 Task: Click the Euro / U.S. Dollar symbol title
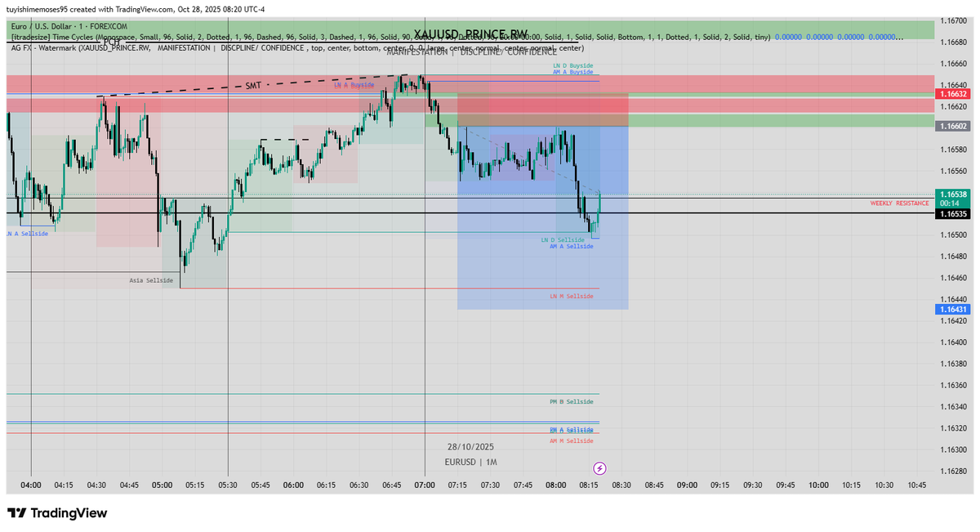(x=69, y=26)
